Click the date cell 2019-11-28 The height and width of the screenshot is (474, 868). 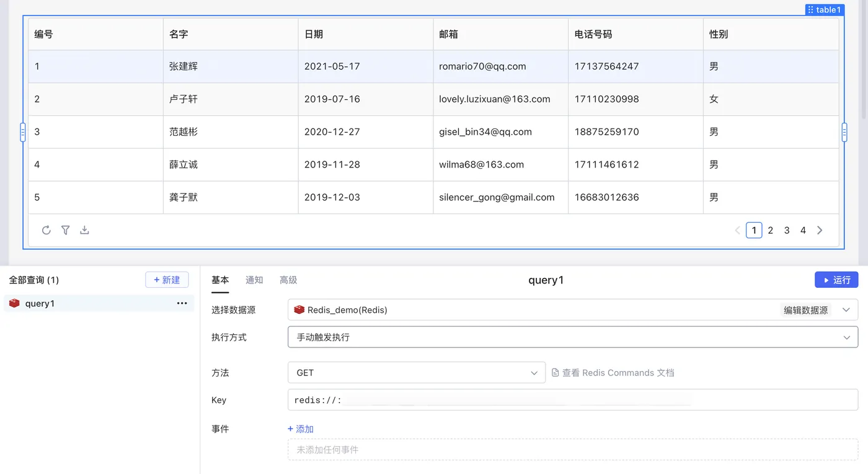(x=366, y=165)
